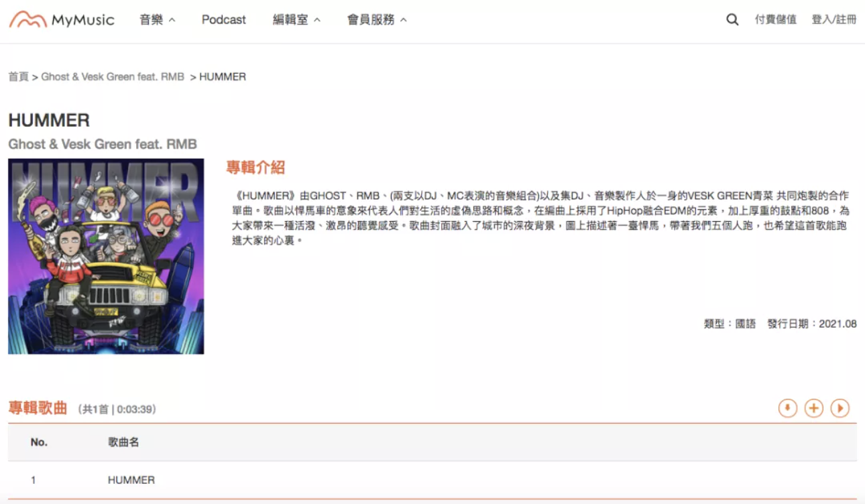Open the 會員服務 dropdown menu
This screenshot has width=865, height=504.
pos(376,19)
